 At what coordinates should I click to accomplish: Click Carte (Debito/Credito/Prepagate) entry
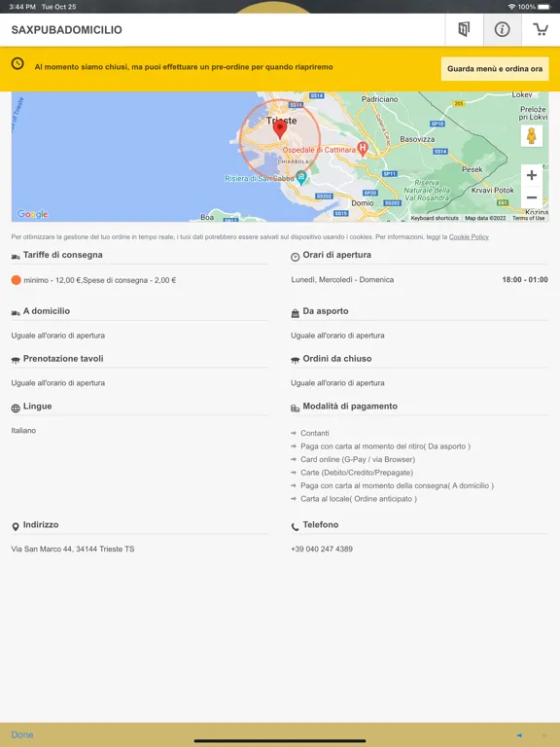357,473
